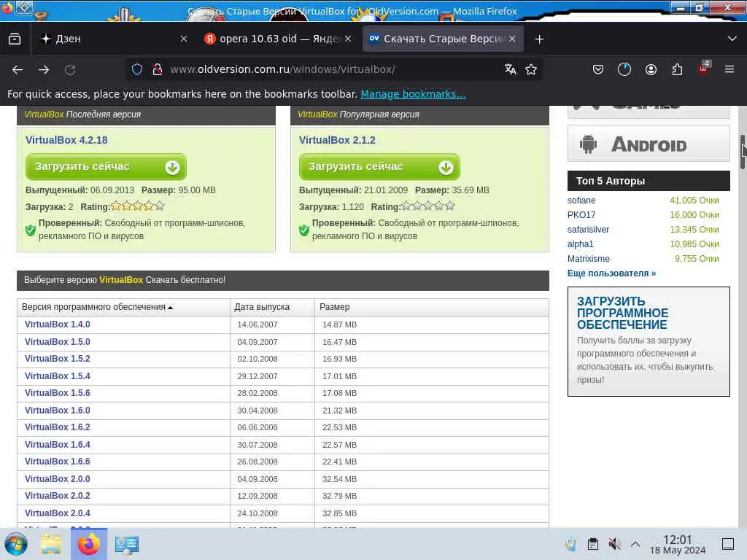Download VirtualBox 2.1.2 with Загрузить сейчас
747x560 pixels.
(379, 167)
